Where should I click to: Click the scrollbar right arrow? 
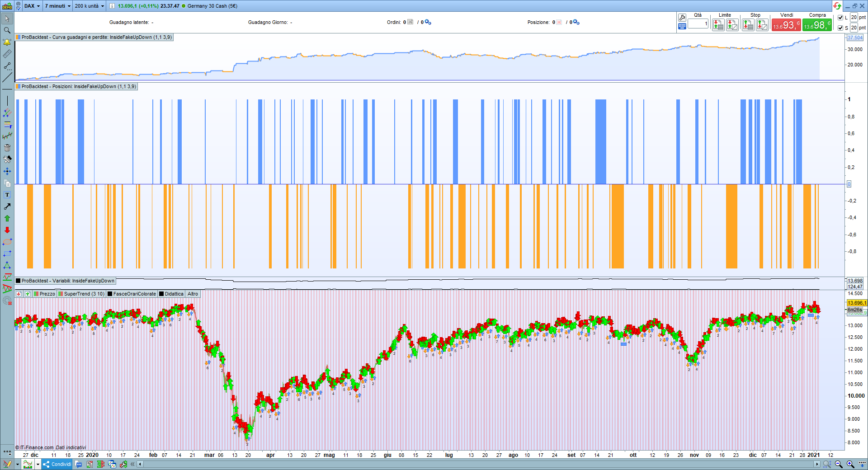pos(816,464)
